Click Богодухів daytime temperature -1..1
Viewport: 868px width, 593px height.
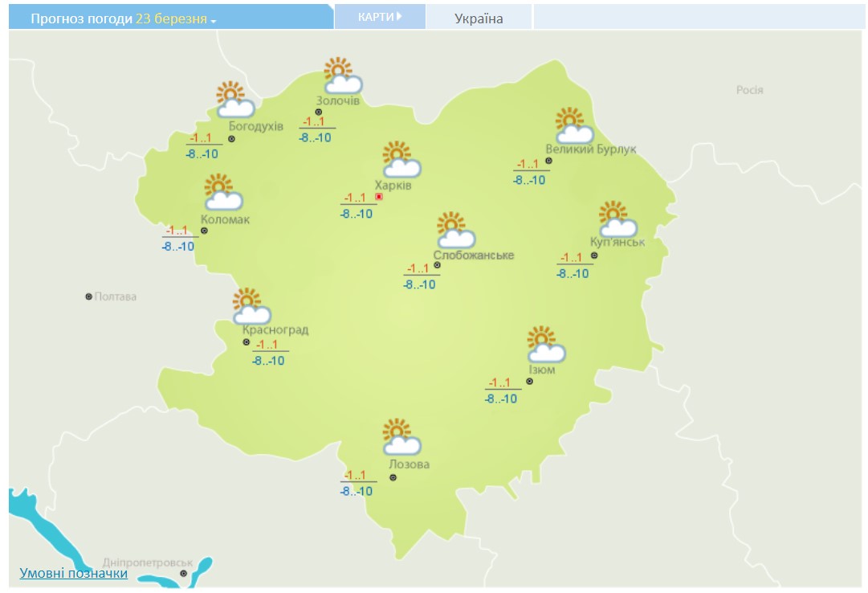click(201, 138)
